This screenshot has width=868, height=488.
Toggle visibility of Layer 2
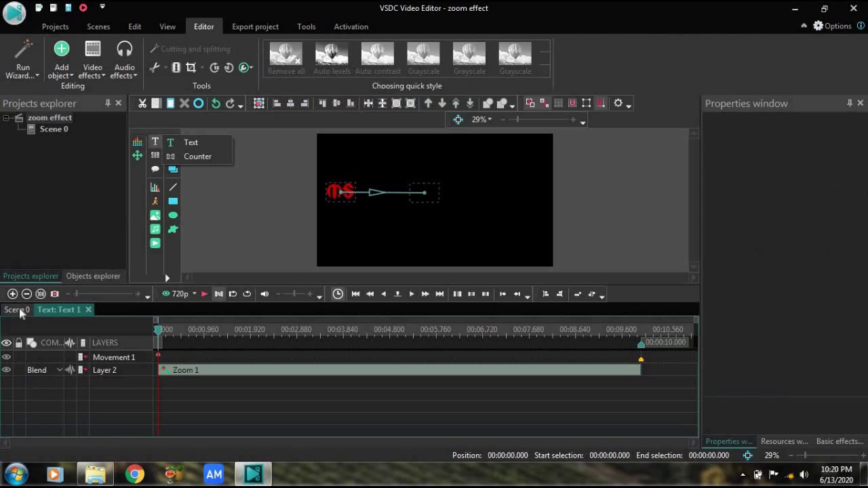coord(6,370)
